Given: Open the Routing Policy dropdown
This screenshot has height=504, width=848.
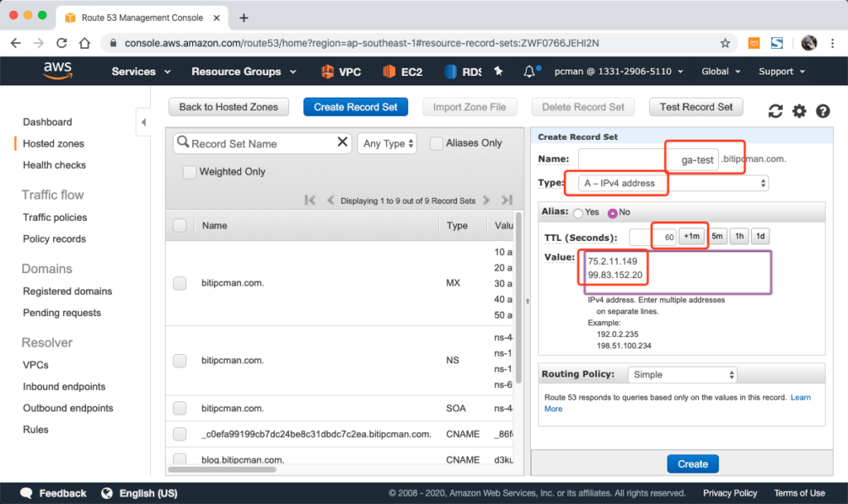Looking at the screenshot, I should 682,375.
